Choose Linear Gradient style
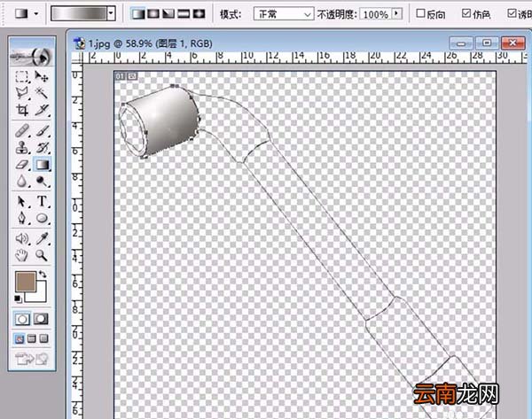 pos(138,14)
